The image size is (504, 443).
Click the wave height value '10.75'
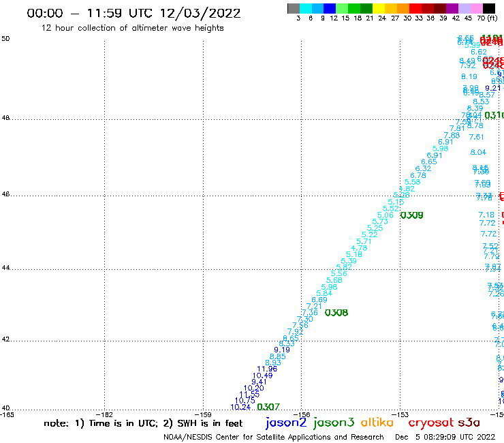[245, 401]
